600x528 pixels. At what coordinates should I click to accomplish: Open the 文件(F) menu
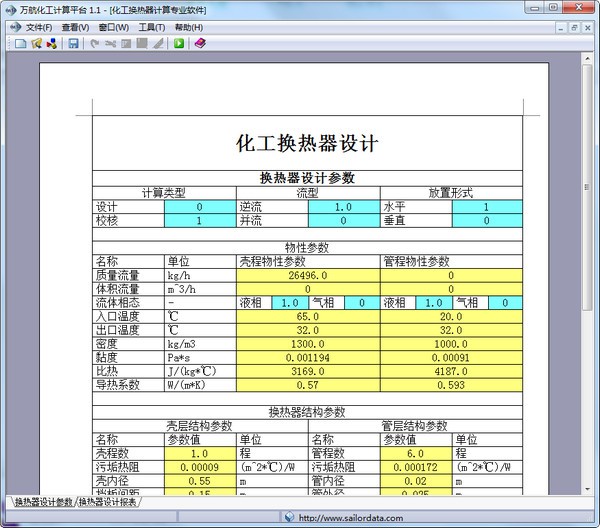[x=39, y=27]
